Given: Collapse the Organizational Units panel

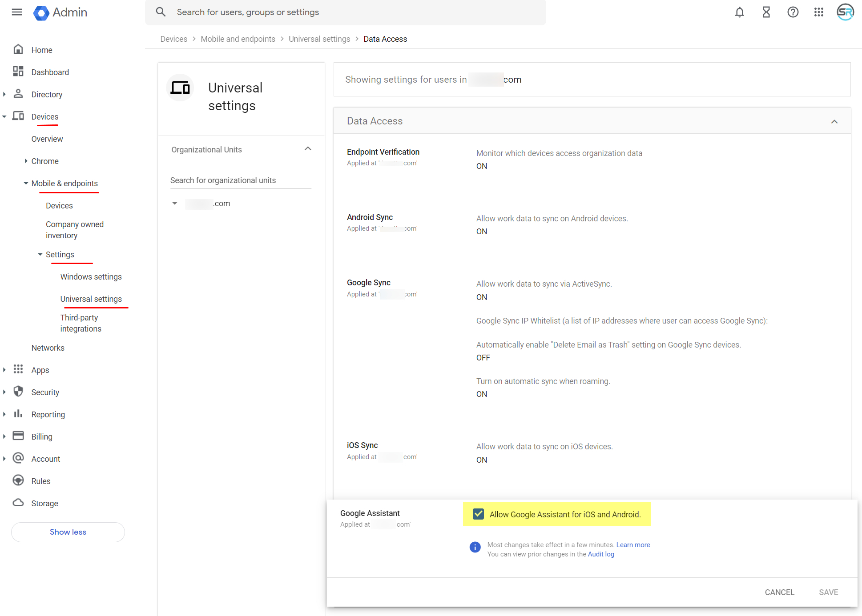Looking at the screenshot, I should click(x=308, y=149).
